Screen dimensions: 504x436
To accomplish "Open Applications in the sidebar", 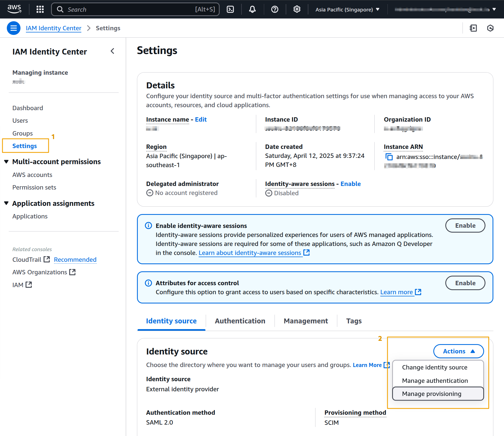I will pos(30,216).
